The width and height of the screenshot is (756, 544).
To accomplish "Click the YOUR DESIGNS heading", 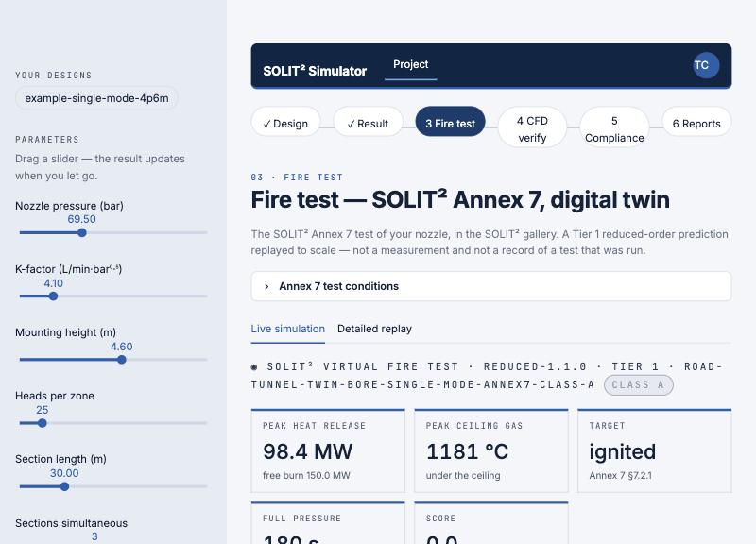I will click(x=54, y=76).
